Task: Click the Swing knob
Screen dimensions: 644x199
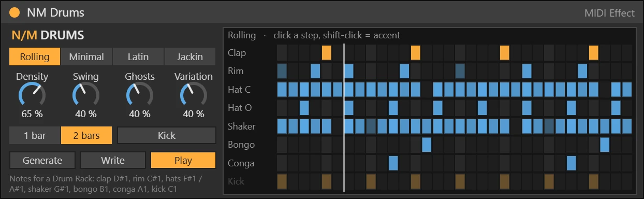Action: click(x=86, y=96)
